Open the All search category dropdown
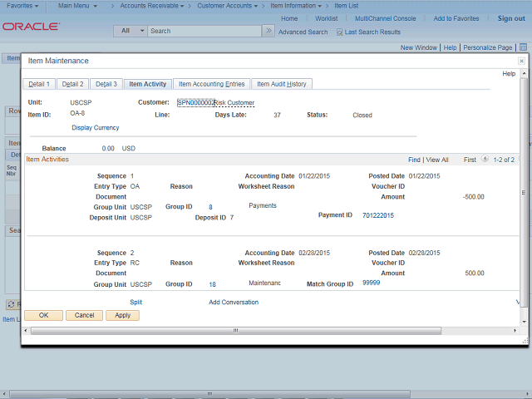The height and width of the screenshot is (399, 532). (x=131, y=31)
